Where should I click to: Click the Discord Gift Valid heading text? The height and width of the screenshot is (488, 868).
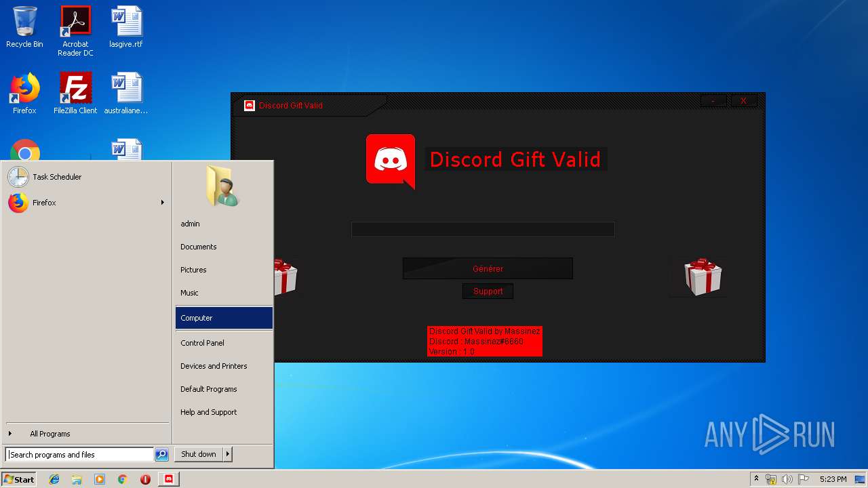point(515,159)
